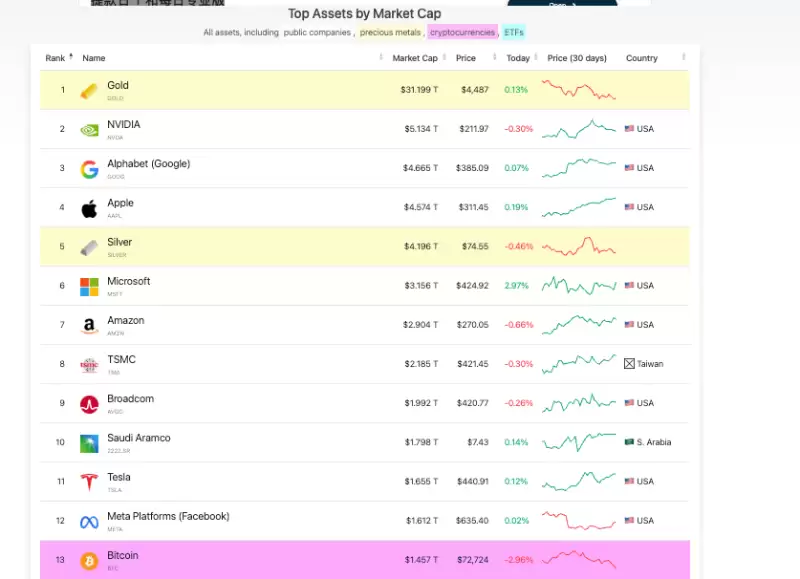Click NVIDIA price $211.97

(x=473, y=129)
